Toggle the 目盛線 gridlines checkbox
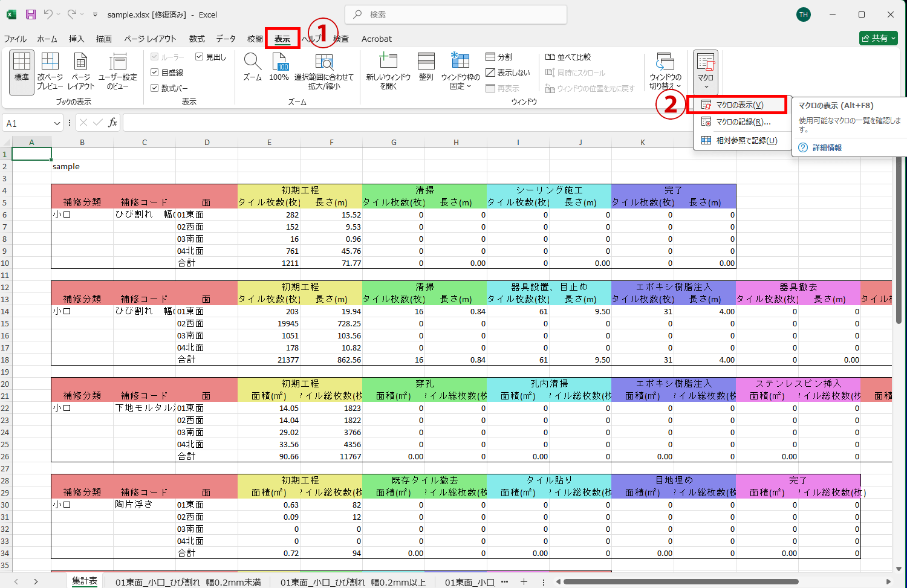Screen dimensions: 907x588 (155, 73)
